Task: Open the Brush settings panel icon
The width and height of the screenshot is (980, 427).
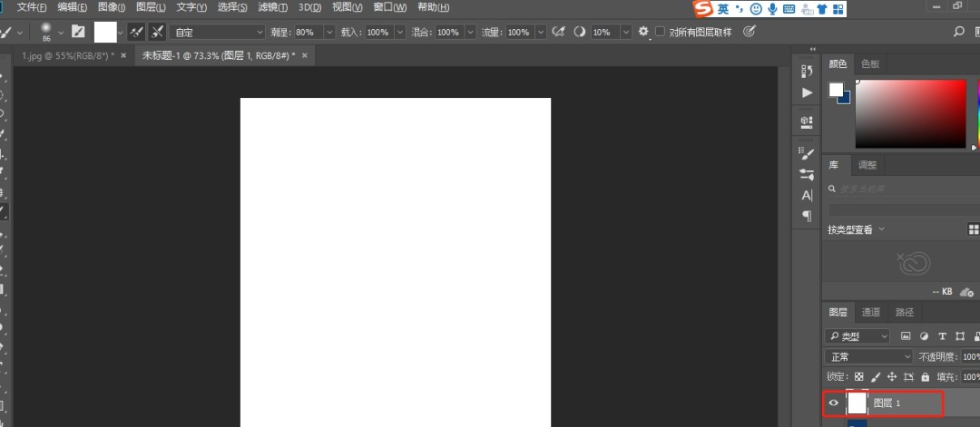Action: (807, 154)
